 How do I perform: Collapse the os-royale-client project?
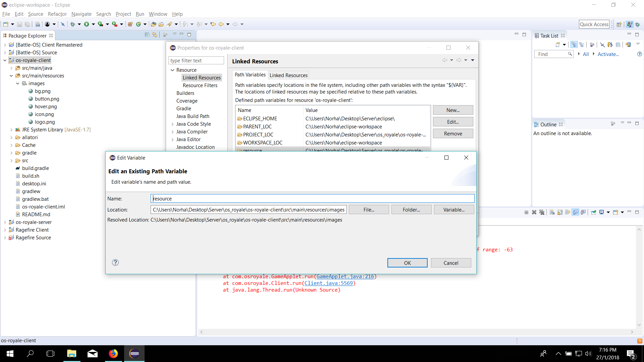tap(5, 60)
